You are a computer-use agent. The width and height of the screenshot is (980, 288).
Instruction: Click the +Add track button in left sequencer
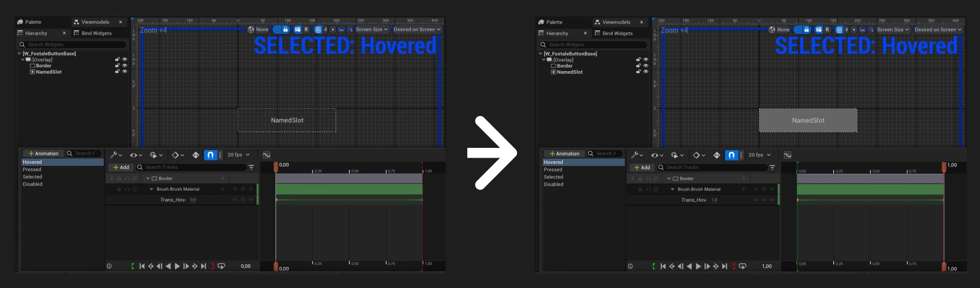[121, 167]
